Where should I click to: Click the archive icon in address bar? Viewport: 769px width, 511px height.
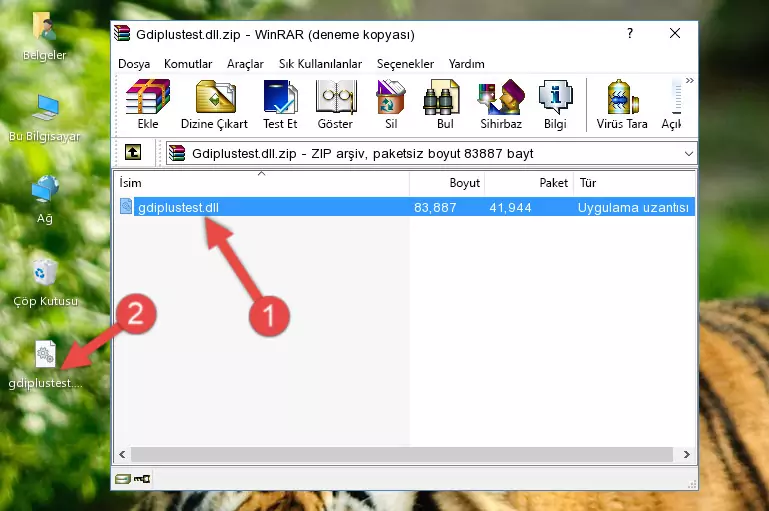[x=177, y=153]
